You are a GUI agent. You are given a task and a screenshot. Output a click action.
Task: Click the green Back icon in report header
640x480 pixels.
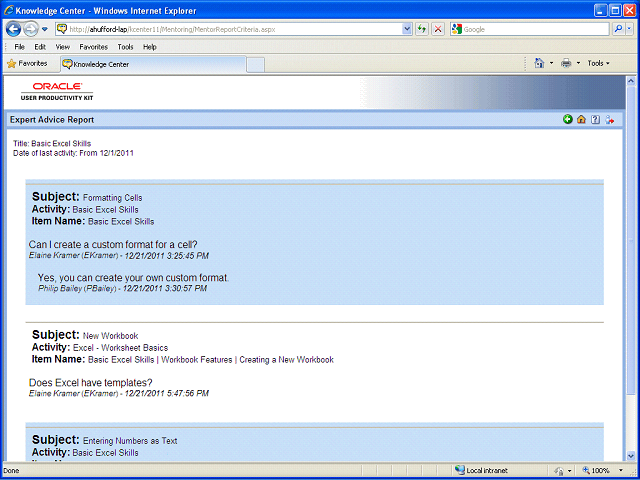click(x=568, y=120)
